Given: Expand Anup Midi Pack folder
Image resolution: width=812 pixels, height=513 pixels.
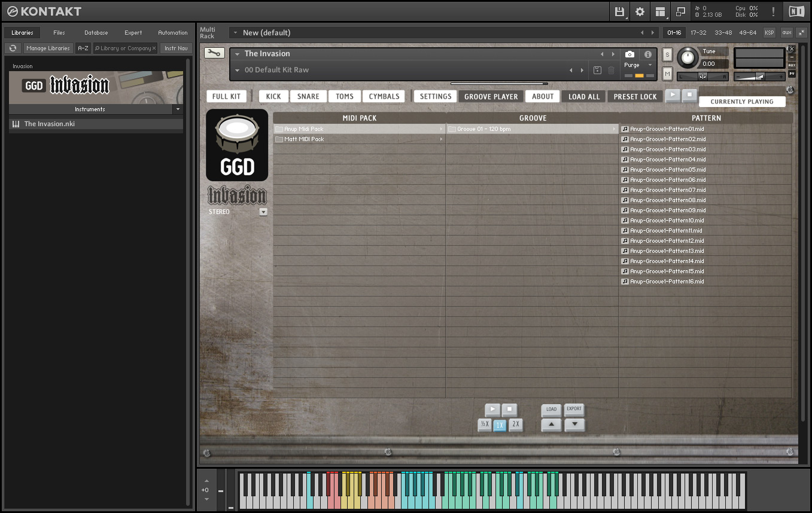Looking at the screenshot, I should point(359,129).
